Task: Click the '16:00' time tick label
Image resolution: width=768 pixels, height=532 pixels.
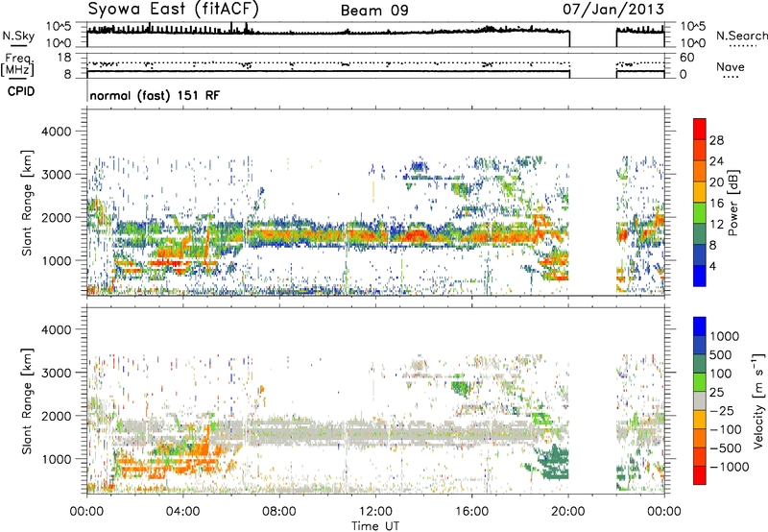Action: pos(471,512)
